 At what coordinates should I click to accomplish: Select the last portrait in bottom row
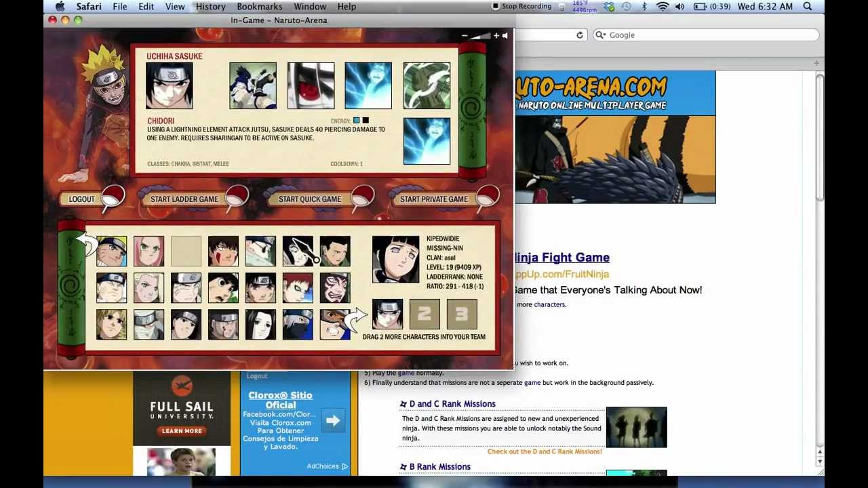coord(336,325)
